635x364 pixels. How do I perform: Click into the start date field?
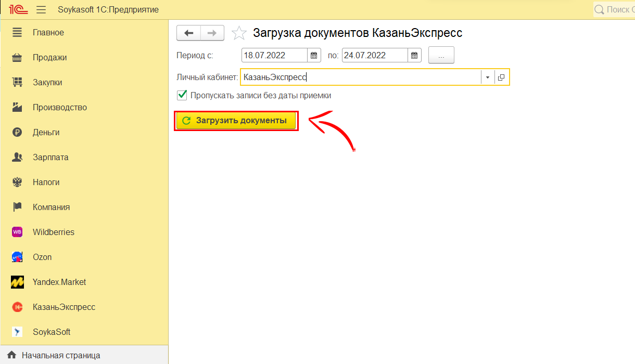click(275, 55)
